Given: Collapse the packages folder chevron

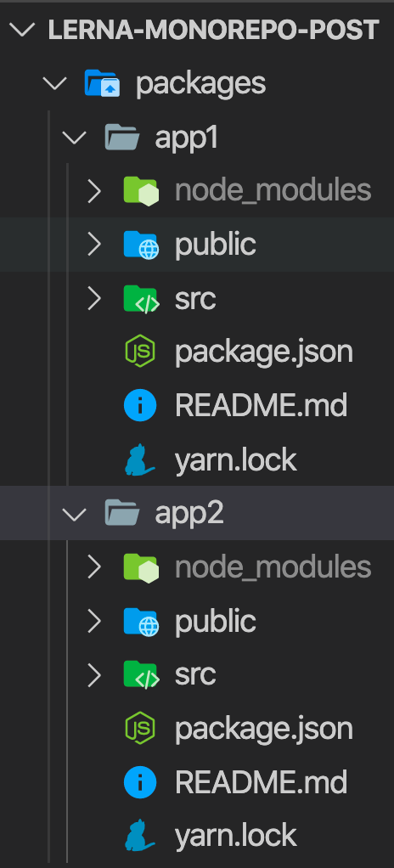Looking at the screenshot, I should click(x=55, y=83).
